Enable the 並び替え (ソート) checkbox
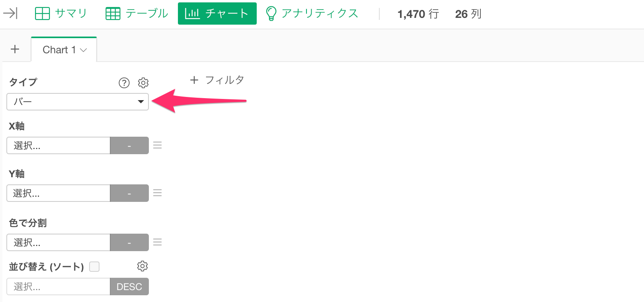The image size is (644, 302). [x=94, y=267]
